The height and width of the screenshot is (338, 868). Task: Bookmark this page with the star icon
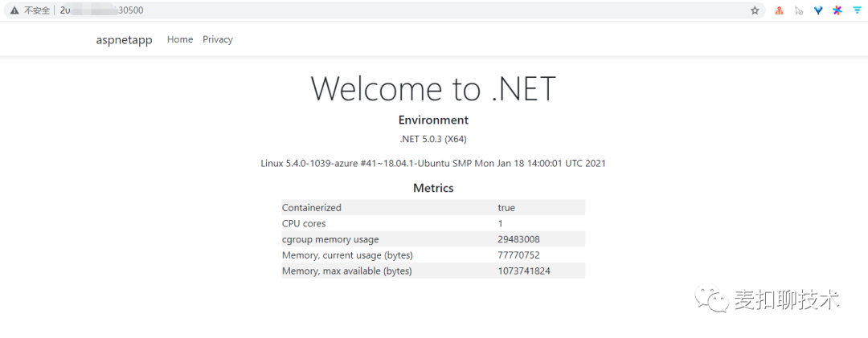pos(755,10)
